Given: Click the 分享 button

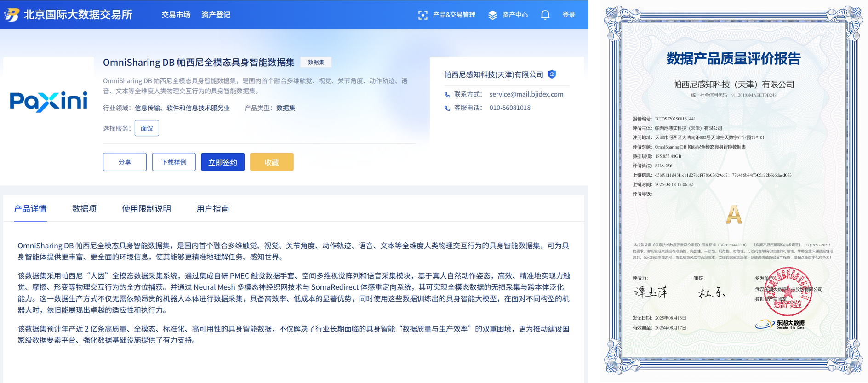Looking at the screenshot, I should pyautogui.click(x=125, y=162).
